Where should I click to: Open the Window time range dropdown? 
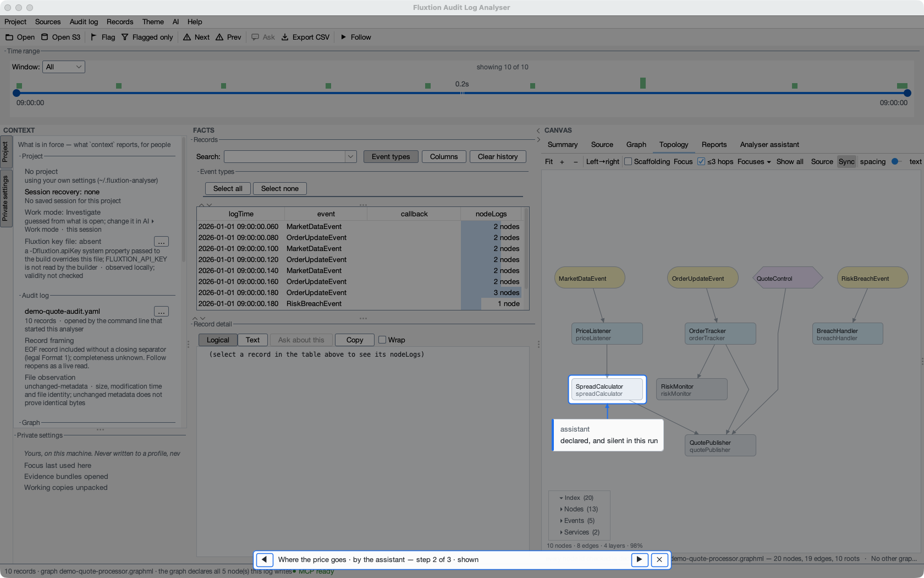click(x=64, y=67)
